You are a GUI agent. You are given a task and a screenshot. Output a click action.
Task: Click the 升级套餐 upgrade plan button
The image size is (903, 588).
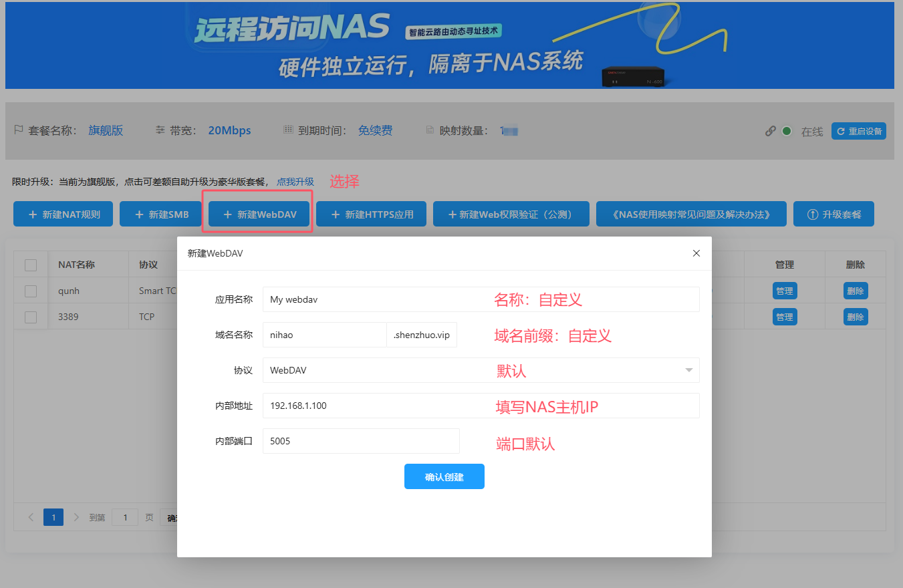coord(833,214)
